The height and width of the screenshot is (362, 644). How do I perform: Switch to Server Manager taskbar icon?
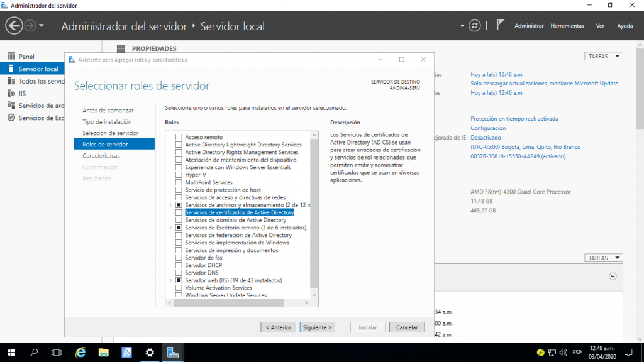pos(172,353)
